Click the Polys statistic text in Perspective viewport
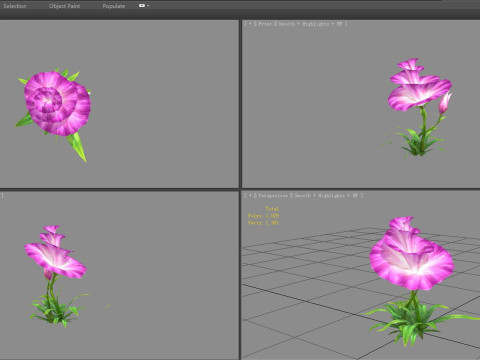 pyautogui.click(x=263, y=216)
